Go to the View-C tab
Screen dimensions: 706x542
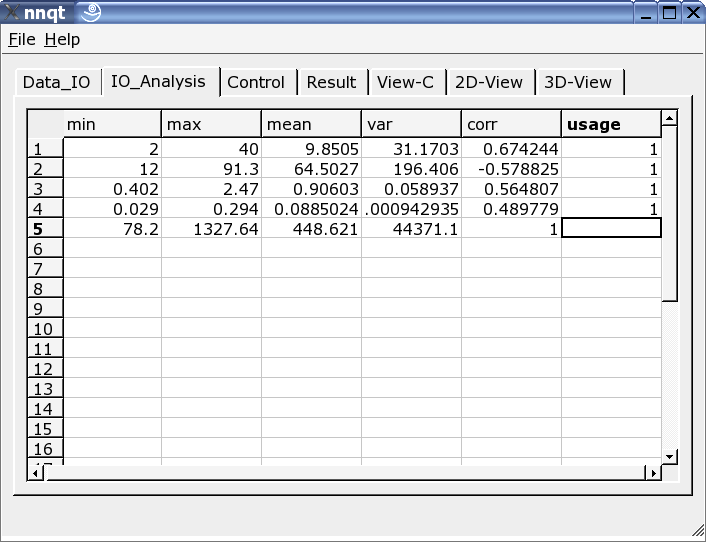405,83
